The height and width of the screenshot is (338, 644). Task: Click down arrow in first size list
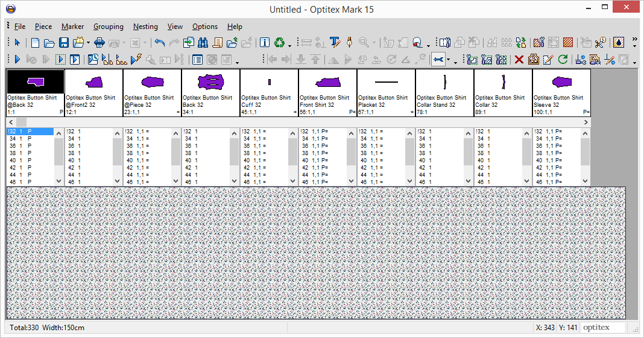pyautogui.click(x=58, y=181)
